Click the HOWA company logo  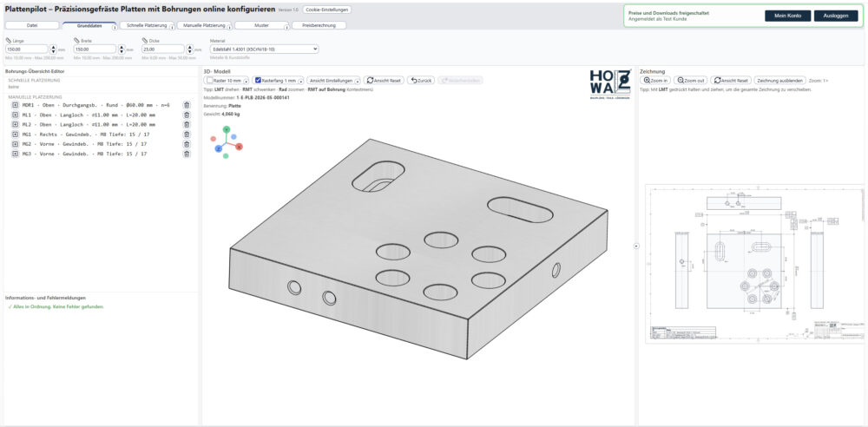tap(610, 84)
